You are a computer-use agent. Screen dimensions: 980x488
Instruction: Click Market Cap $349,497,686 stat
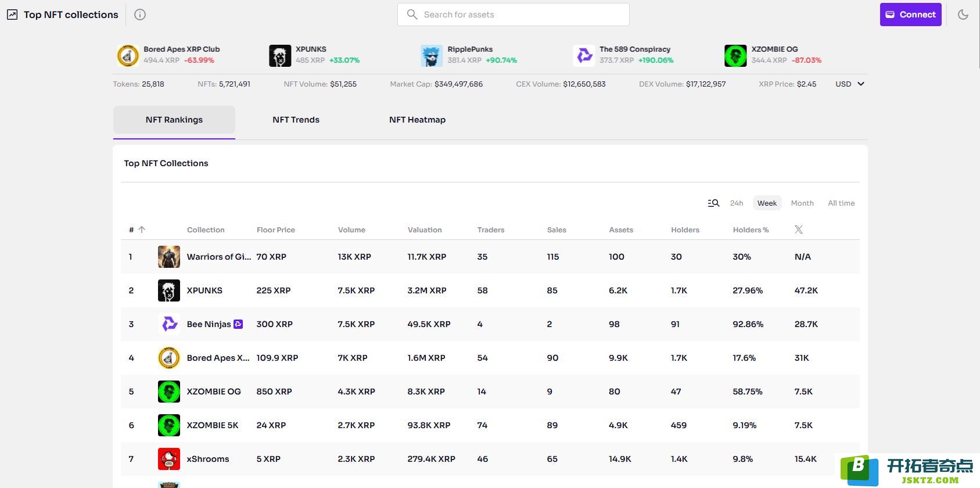436,84
